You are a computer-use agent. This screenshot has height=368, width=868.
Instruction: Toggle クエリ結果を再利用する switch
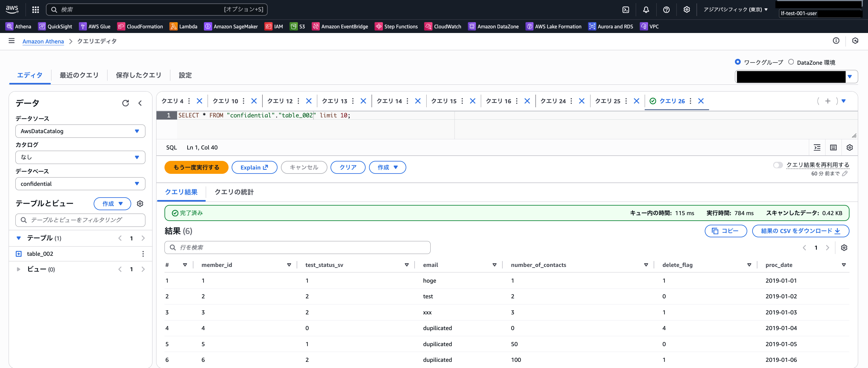tap(778, 165)
